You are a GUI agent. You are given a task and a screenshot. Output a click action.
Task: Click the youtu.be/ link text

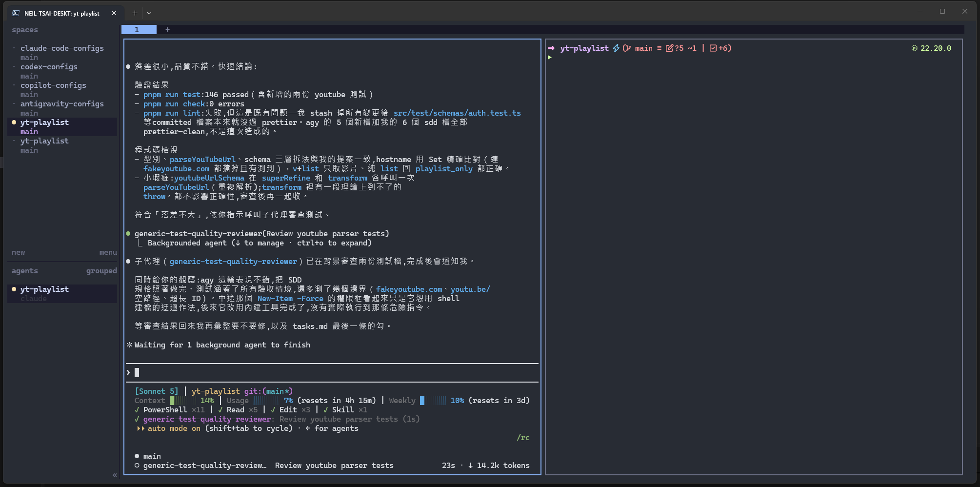coord(470,289)
